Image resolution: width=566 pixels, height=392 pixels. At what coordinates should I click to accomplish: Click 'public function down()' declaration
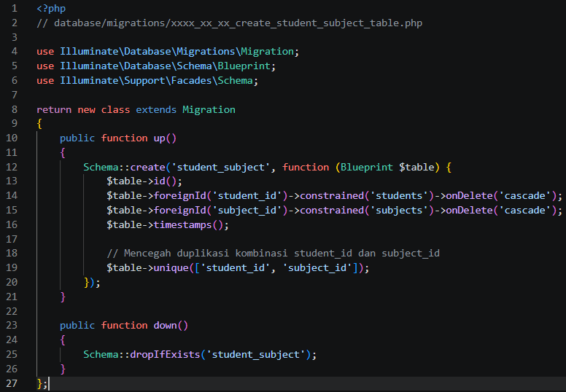click(x=124, y=326)
